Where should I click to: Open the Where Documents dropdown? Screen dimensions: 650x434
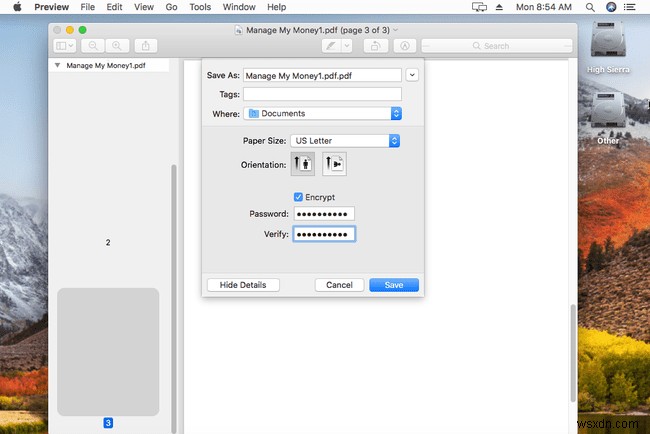click(x=322, y=114)
